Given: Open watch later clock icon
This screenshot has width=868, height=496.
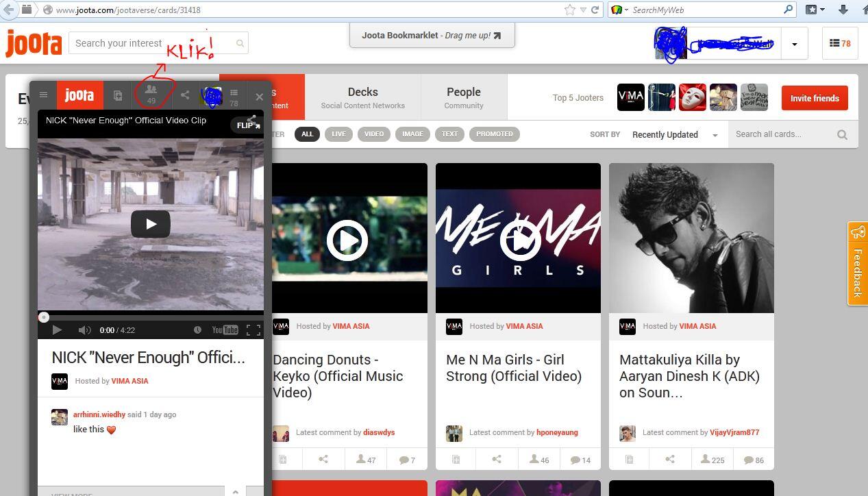Looking at the screenshot, I should pyautogui.click(x=197, y=330).
